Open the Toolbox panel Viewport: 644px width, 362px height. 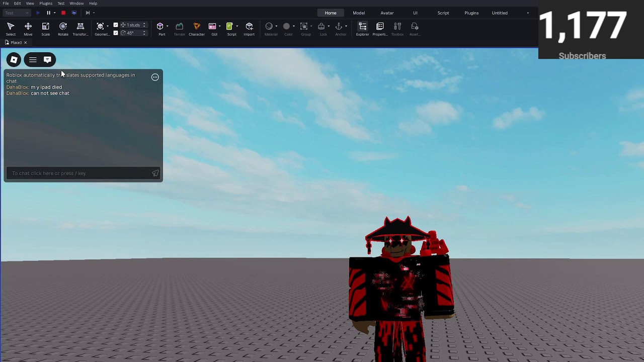397,29
